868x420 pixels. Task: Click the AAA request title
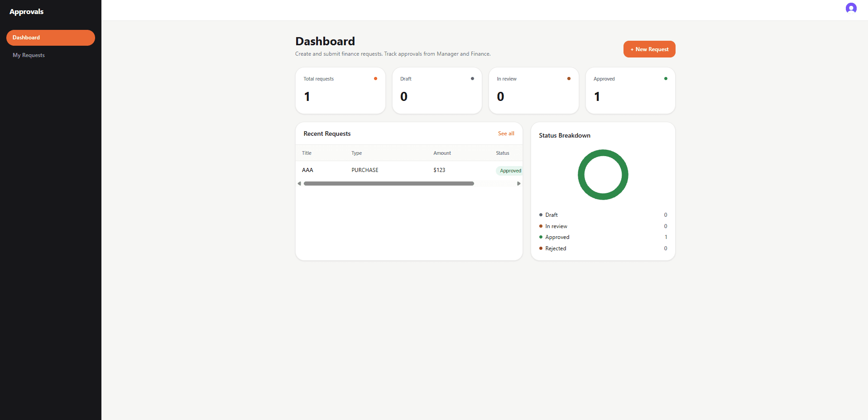tap(307, 170)
